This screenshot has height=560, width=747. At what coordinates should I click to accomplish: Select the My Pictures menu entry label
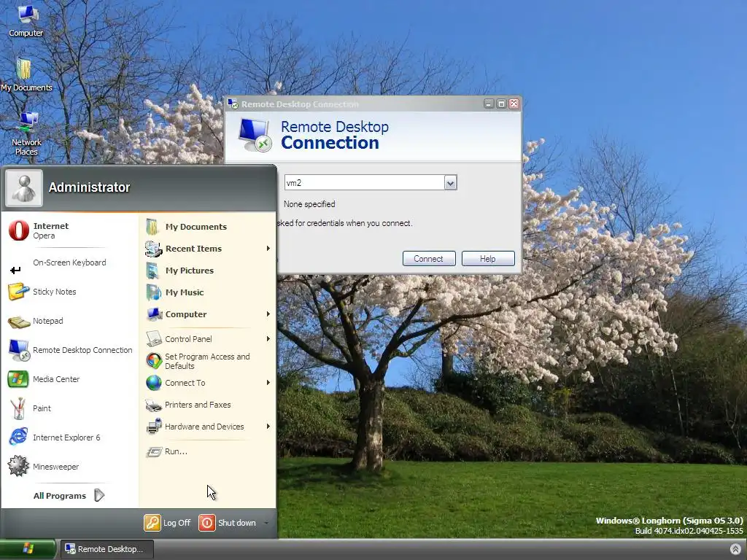190,271
